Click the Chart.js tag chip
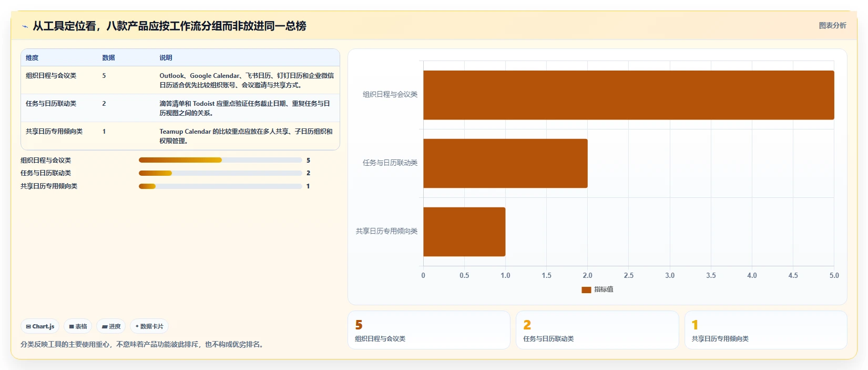The height and width of the screenshot is (370, 868). [x=40, y=326]
